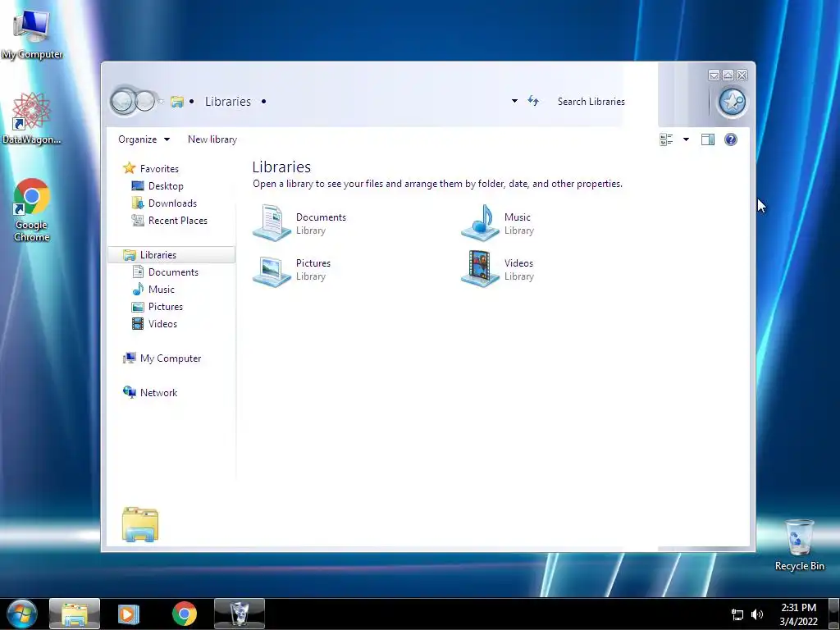Go back with the Explorer back arrow
840x630 pixels.
[x=123, y=100]
